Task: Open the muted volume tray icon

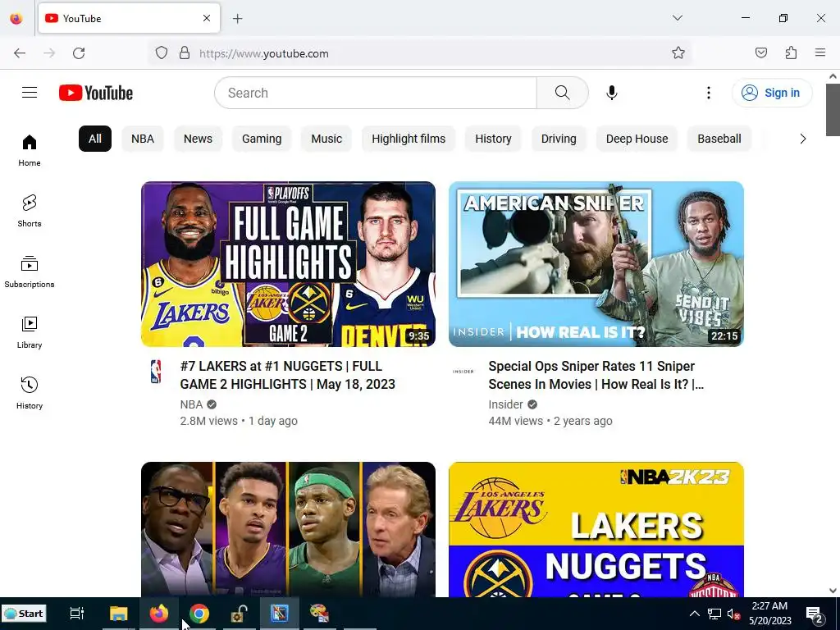Action: [733, 614]
